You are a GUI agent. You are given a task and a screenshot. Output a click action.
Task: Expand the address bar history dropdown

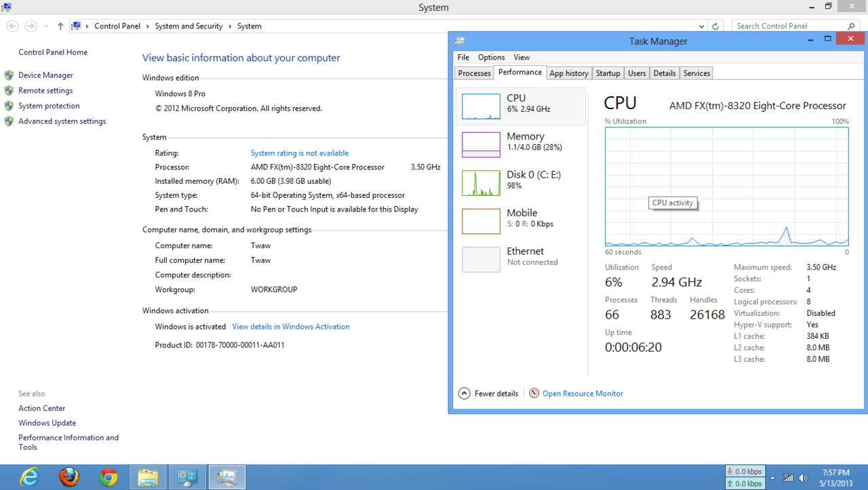pyautogui.click(x=702, y=26)
